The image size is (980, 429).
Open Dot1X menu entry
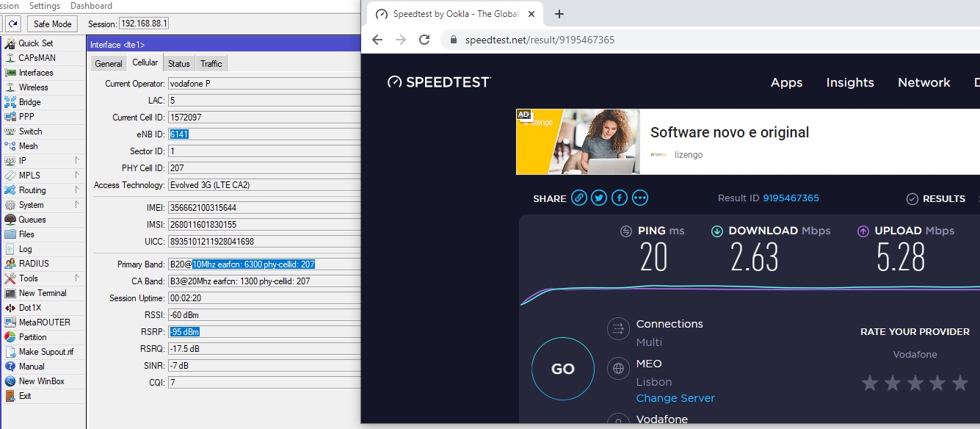click(30, 308)
